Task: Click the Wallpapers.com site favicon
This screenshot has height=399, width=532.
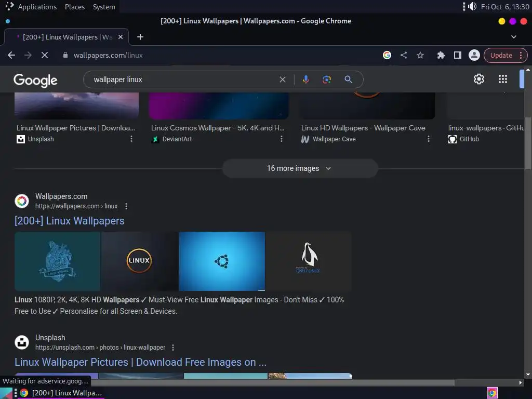Action: 22,201
